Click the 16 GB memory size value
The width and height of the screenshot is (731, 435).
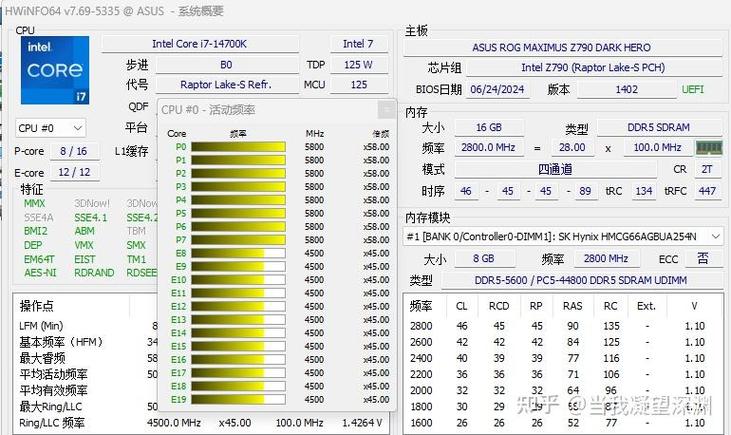click(x=489, y=127)
